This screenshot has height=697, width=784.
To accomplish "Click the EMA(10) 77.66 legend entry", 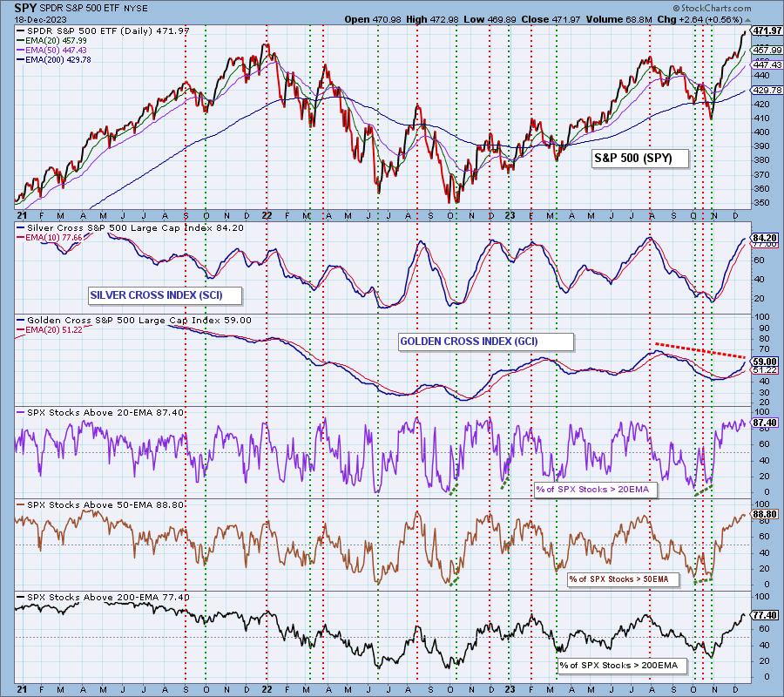I will tap(50, 238).
